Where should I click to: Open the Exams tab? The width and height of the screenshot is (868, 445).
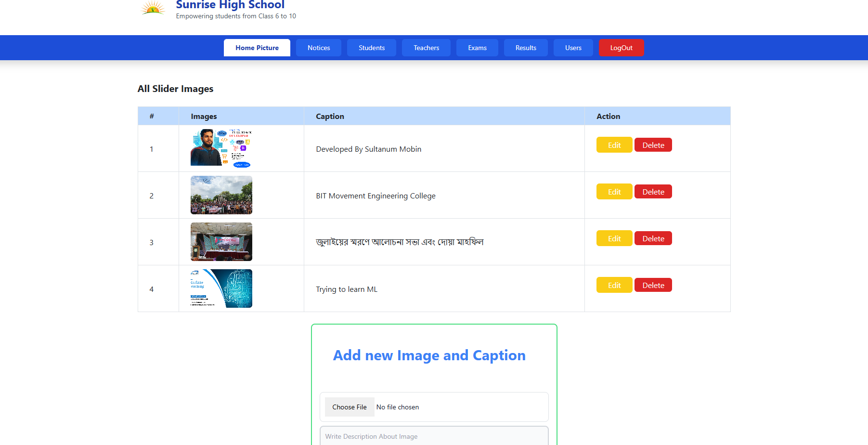click(x=477, y=48)
